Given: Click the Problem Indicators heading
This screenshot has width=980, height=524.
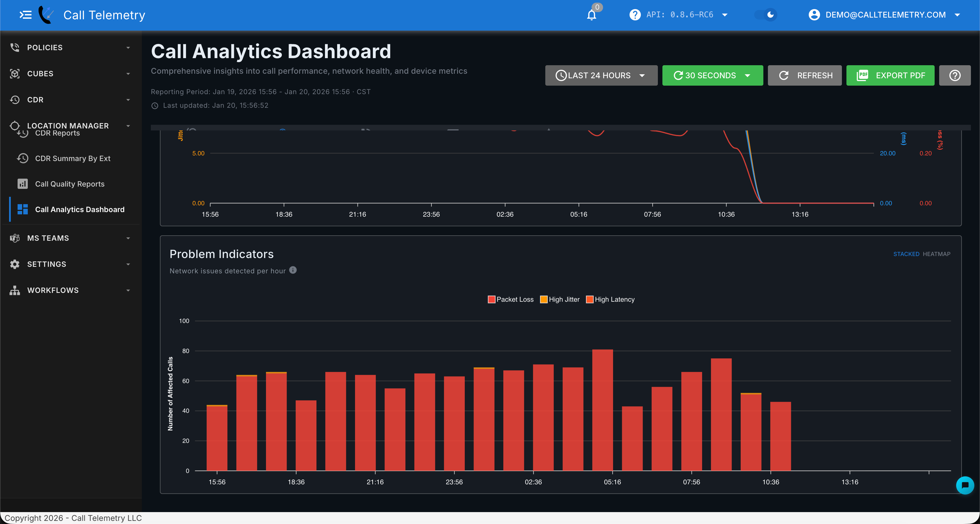Looking at the screenshot, I should coord(221,254).
